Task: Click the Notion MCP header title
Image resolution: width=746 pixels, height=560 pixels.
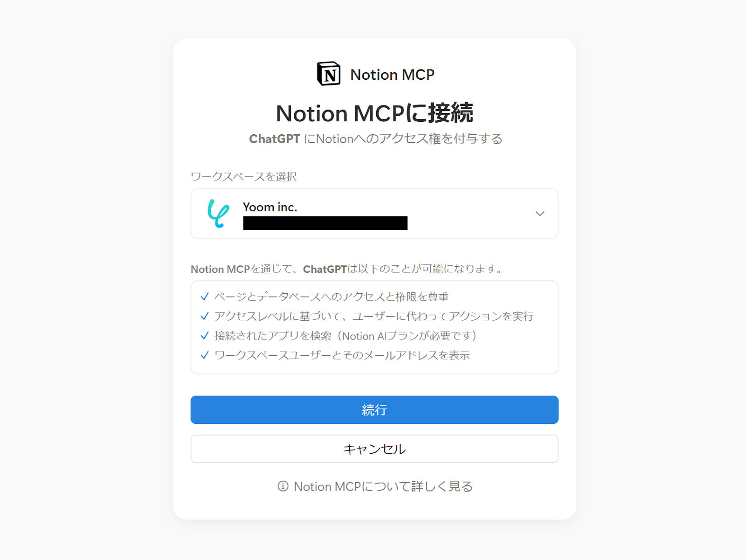Action: [x=393, y=75]
